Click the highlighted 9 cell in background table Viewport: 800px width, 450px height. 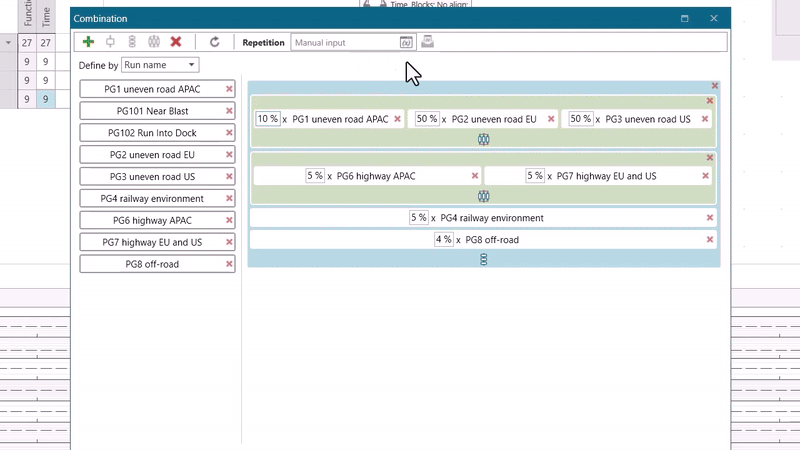tap(46, 99)
